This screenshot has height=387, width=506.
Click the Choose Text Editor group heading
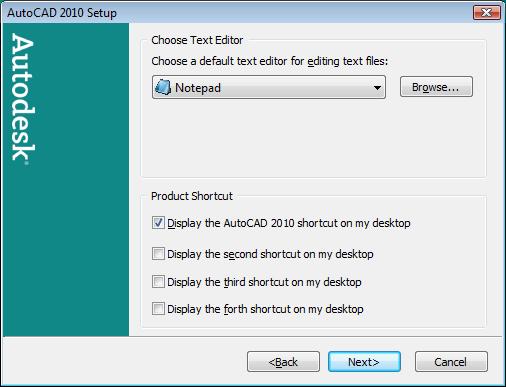click(197, 40)
